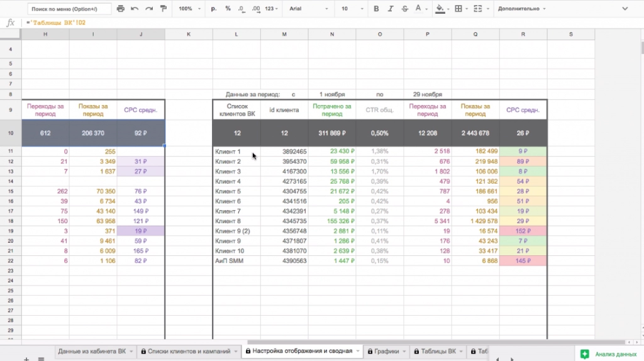Toggle italic formatting
Viewport: 644px width, 361px height.
[x=390, y=9]
